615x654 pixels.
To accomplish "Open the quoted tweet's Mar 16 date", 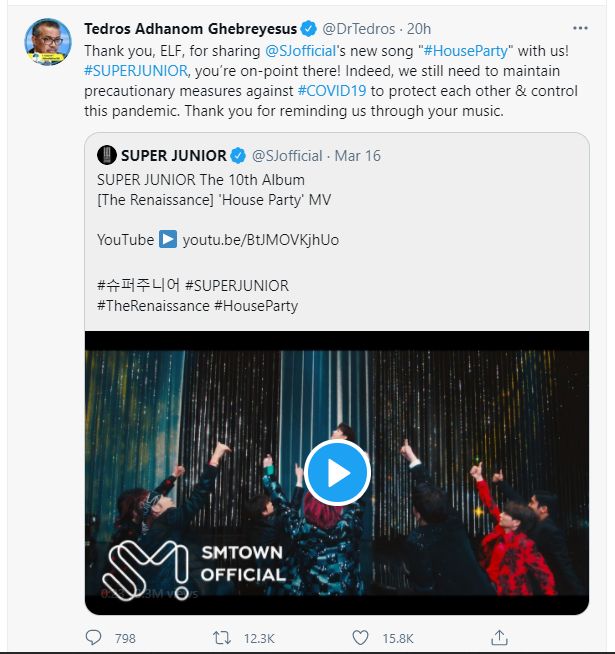I will pyautogui.click(x=357, y=155).
